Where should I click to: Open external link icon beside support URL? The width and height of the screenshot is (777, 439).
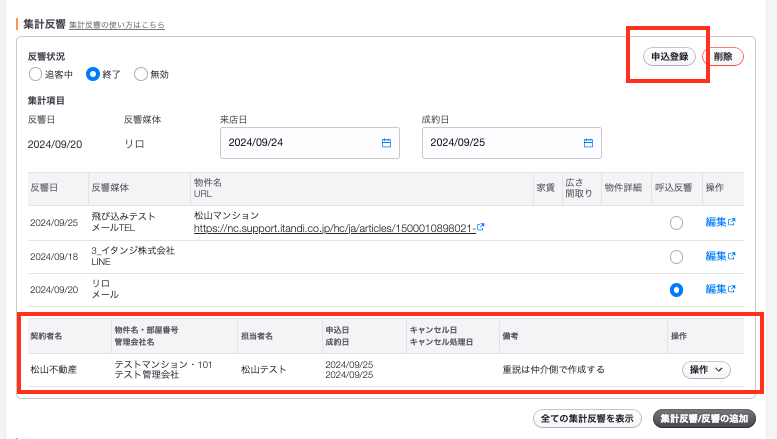pyautogui.click(x=480, y=227)
